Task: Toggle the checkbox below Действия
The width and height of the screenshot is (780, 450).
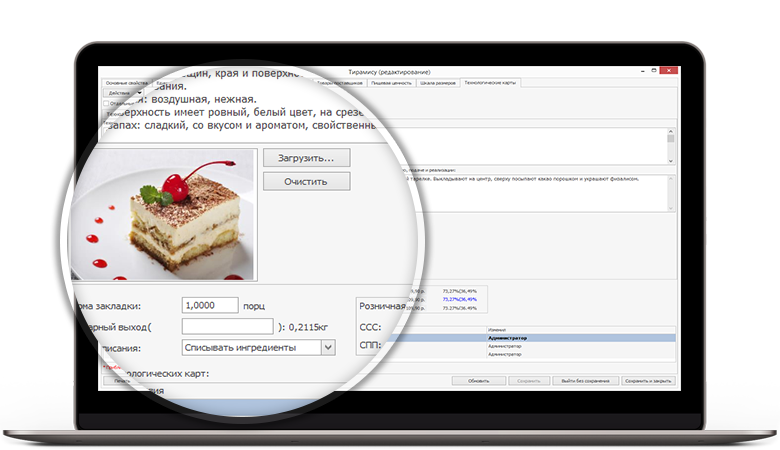Action: click(106, 103)
